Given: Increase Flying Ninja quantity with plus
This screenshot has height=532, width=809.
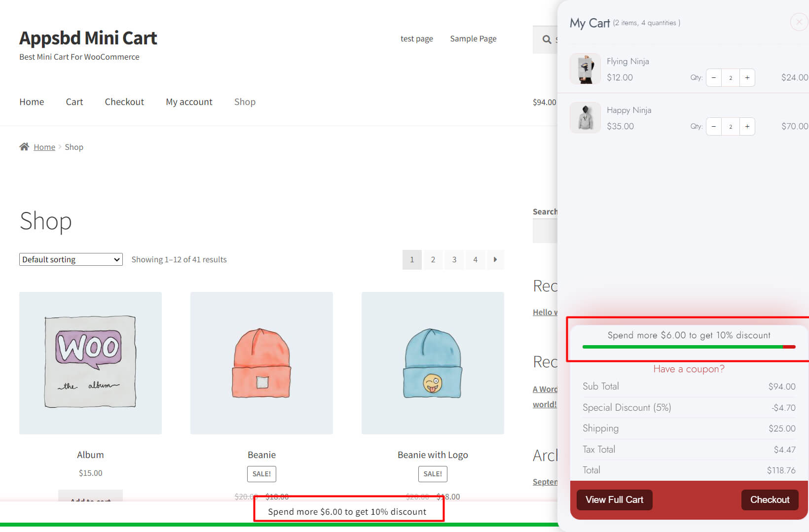Looking at the screenshot, I should (747, 77).
